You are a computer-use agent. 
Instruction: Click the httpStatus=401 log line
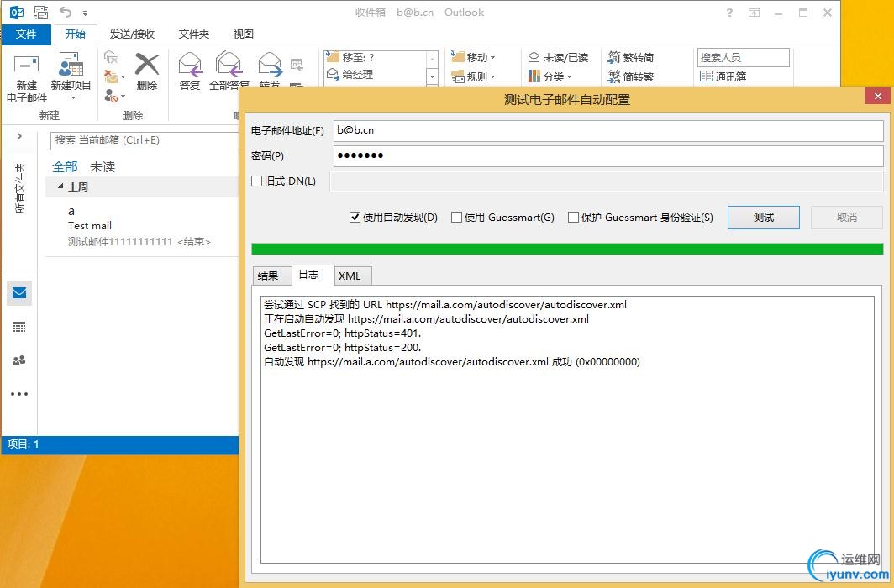(343, 333)
